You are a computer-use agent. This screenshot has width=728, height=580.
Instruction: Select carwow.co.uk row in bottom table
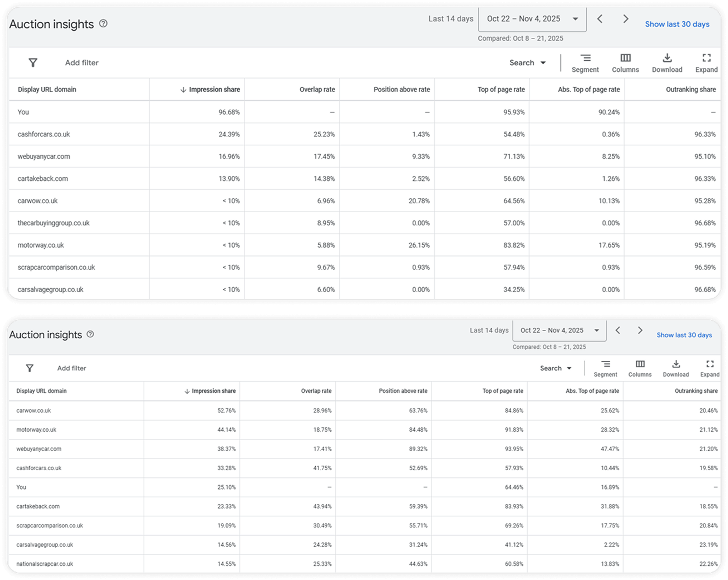coord(365,411)
